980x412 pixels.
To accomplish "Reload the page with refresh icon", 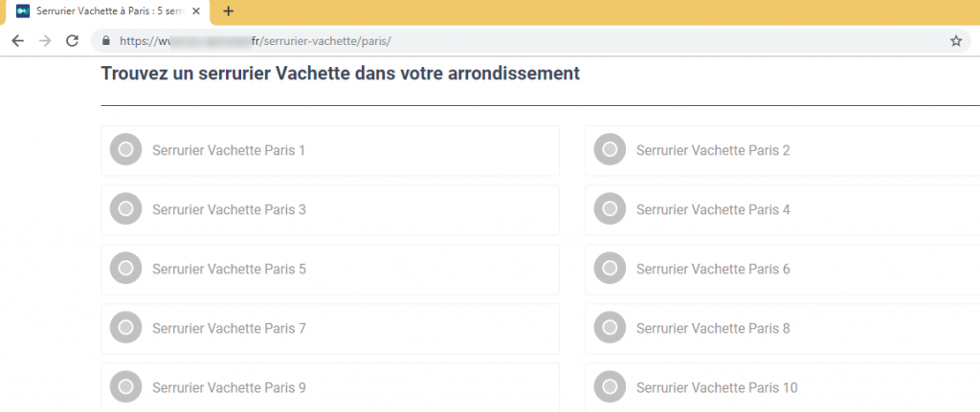I will [72, 41].
